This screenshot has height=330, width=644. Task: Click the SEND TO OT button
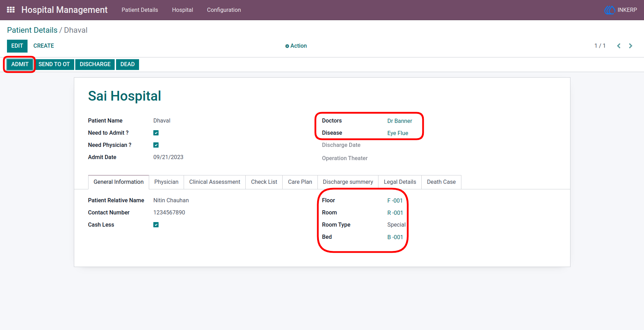(54, 64)
